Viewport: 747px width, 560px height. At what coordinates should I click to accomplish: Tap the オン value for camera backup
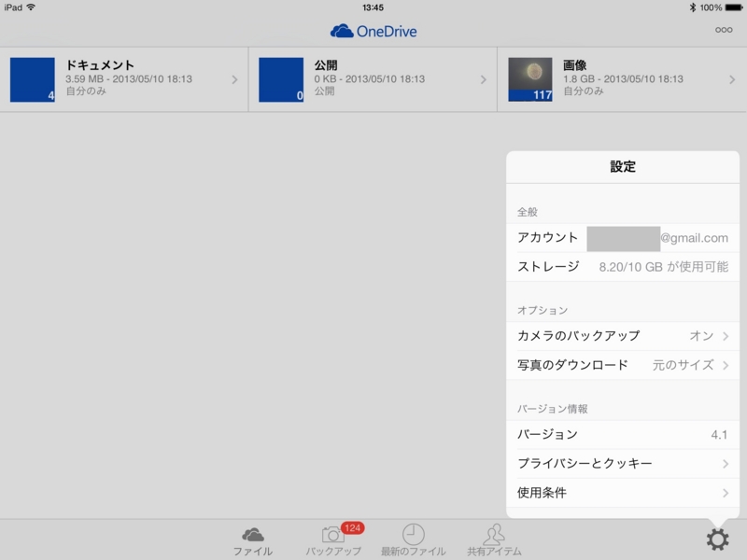(x=702, y=335)
